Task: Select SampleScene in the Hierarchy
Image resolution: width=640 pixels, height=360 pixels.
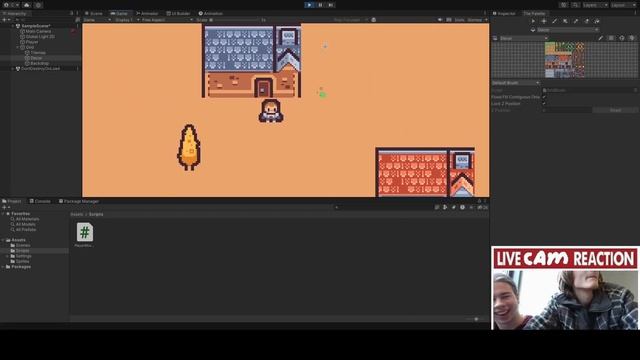Action: [x=36, y=26]
